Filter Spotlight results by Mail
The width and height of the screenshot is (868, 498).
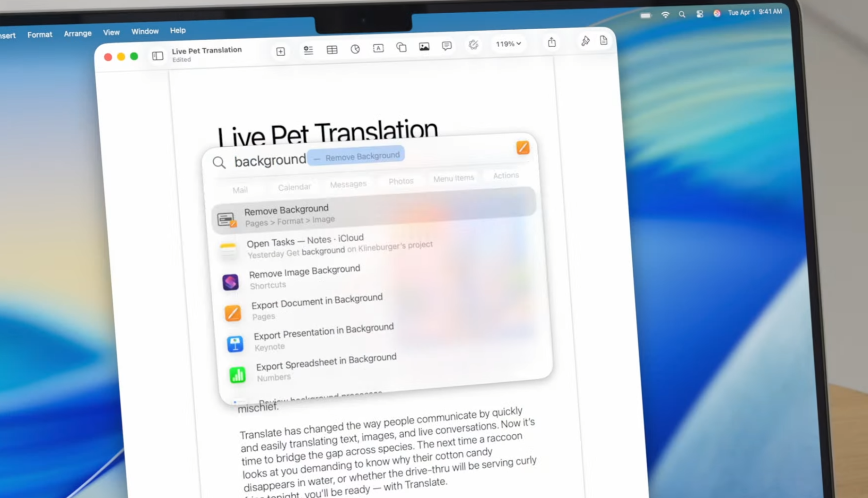tap(240, 190)
